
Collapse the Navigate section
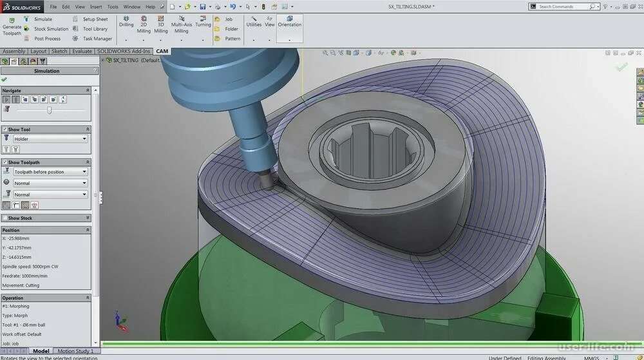pyautogui.click(x=88, y=90)
